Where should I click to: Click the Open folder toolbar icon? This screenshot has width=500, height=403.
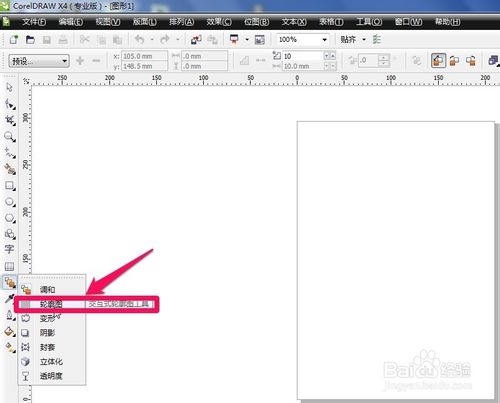30,40
